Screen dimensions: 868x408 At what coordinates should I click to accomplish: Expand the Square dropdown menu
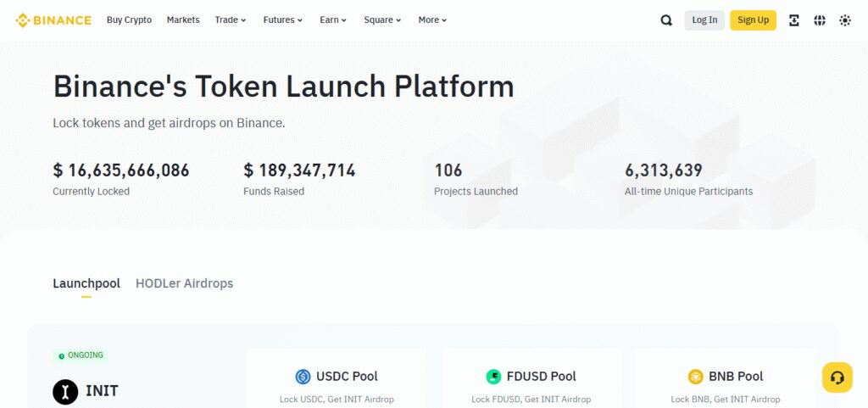click(382, 20)
